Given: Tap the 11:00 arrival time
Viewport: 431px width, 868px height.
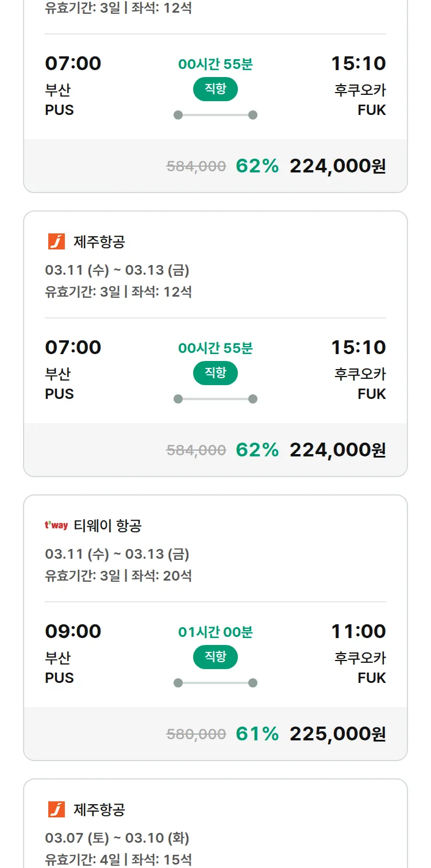Looking at the screenshot, I should pyautogui.click(x=358, y=631).
